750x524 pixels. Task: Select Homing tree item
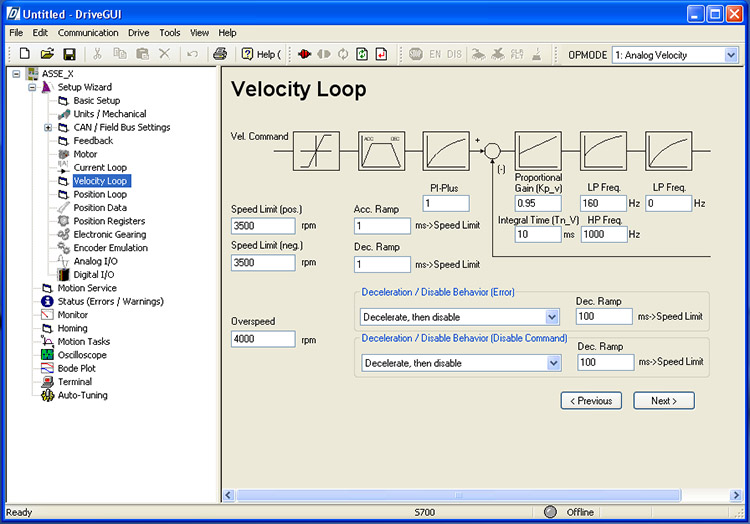tap(72, 328)
